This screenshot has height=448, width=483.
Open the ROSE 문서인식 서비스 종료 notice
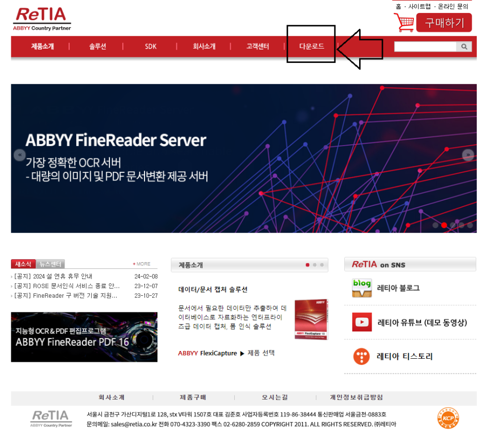pyautogui.click(x=67, y=286)
